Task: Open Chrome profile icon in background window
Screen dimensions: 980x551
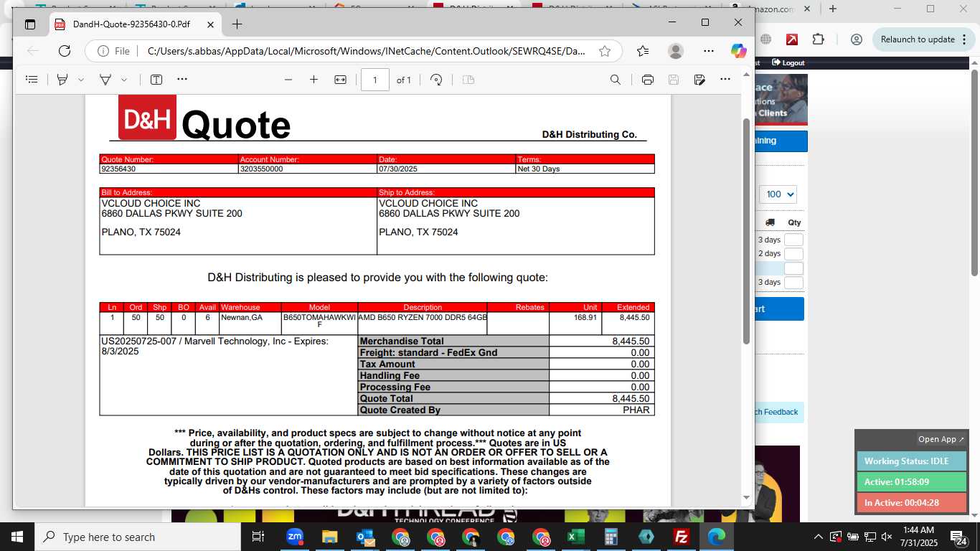Action: click(856, 39)
